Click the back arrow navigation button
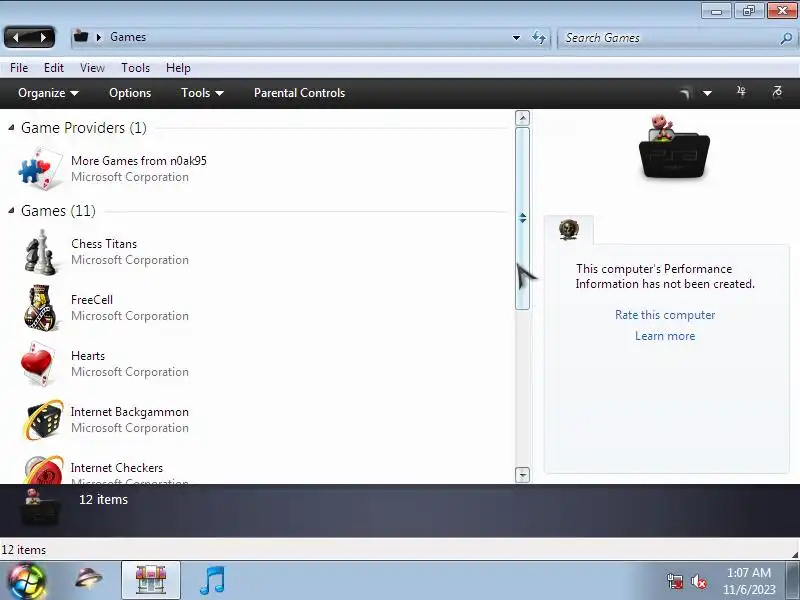800x600 pixels. pos(16,37)
